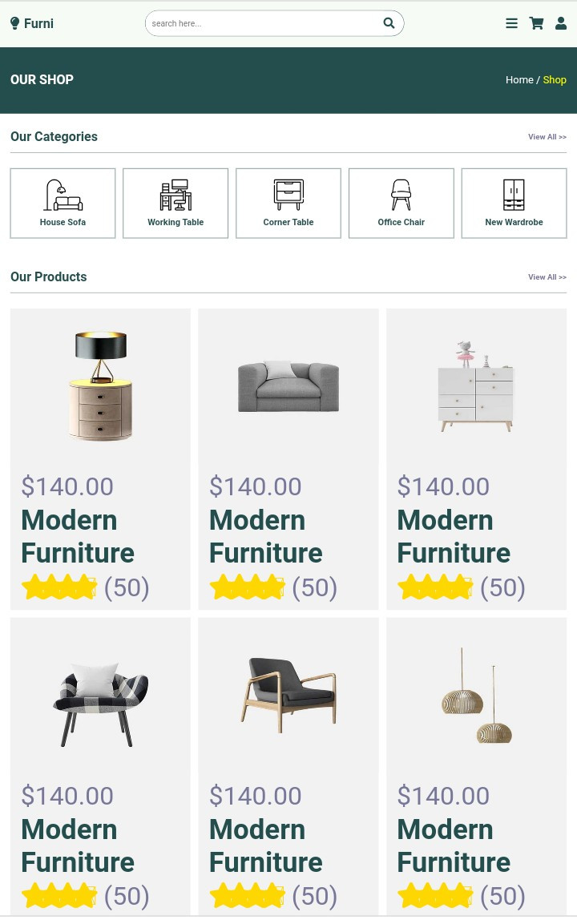Open the hamburger menu
Viewport: 577px width, 924px height.
coord(511,23)
